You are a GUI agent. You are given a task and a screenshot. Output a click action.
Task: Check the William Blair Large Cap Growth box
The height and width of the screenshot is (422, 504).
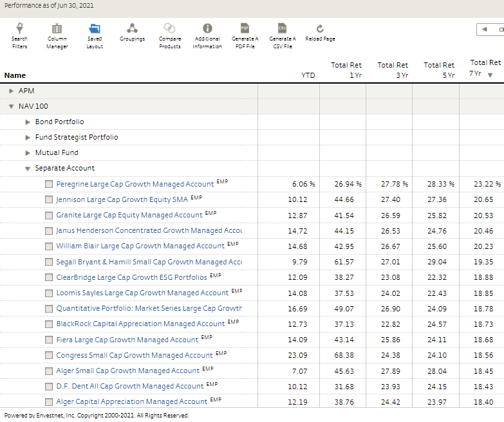pyautogui.click(x=49, y=246)
